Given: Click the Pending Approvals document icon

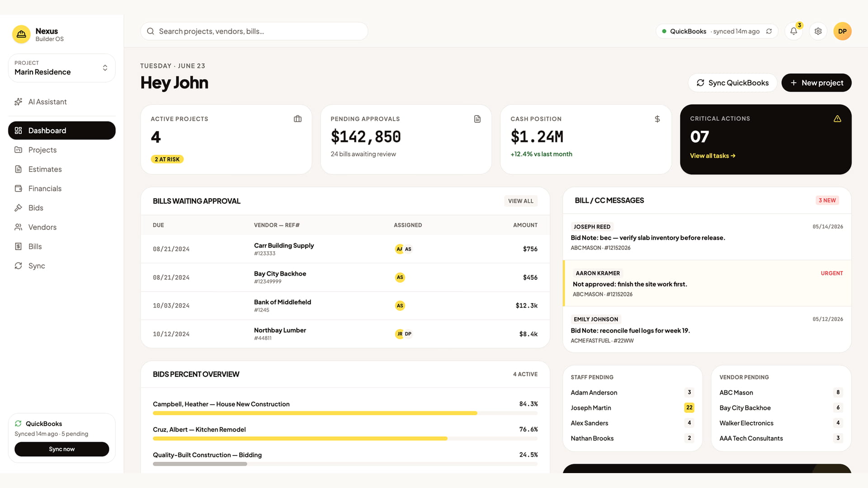Looking at the screenshot, I should 477,119.
